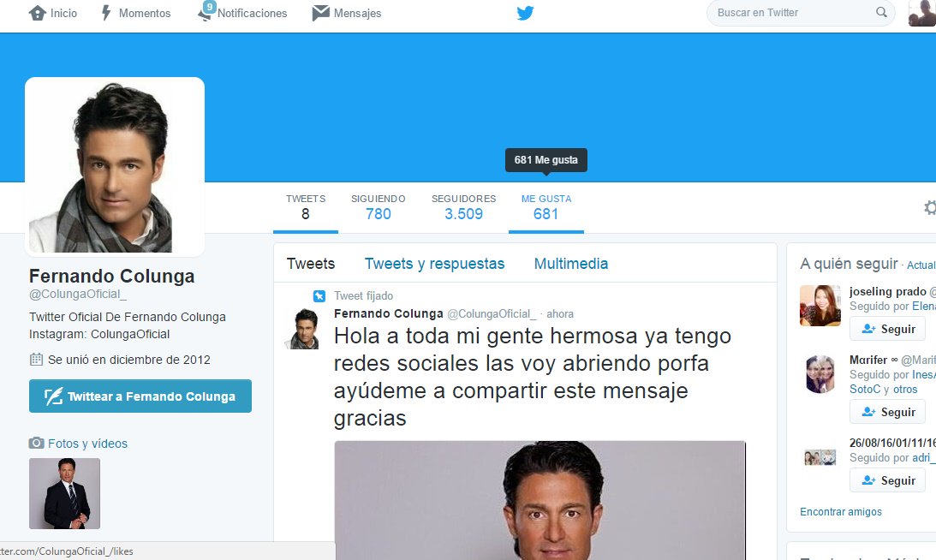Open account avatar in top bar

click(922, 13)
